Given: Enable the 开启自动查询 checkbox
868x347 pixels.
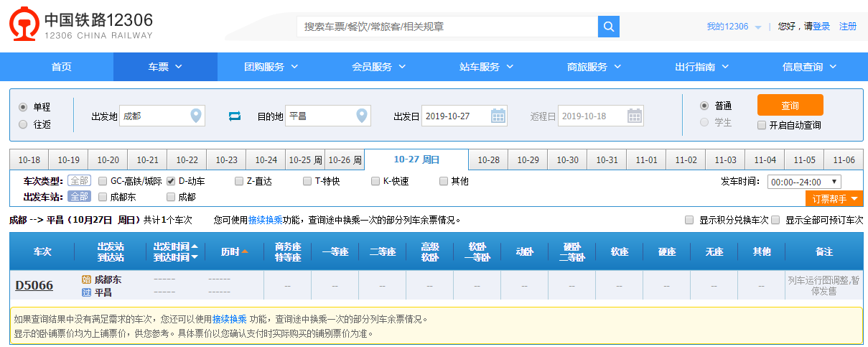Looking at the screenshot, I should [x=762, y=125].
